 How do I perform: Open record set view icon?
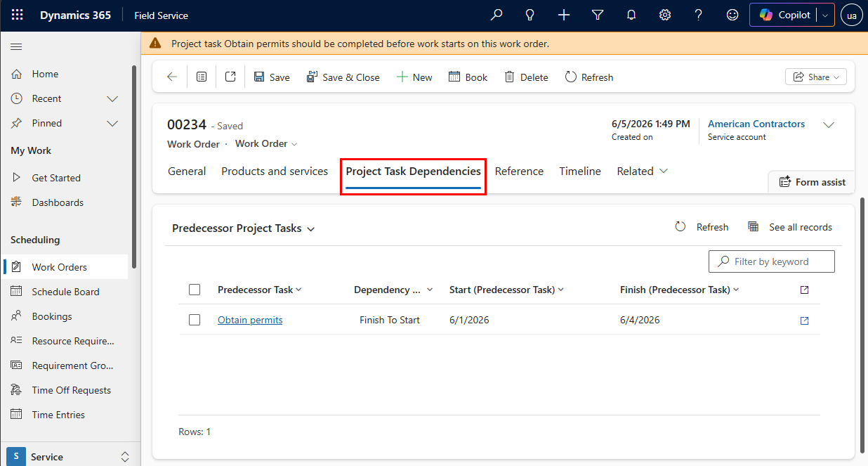(202, 77)
